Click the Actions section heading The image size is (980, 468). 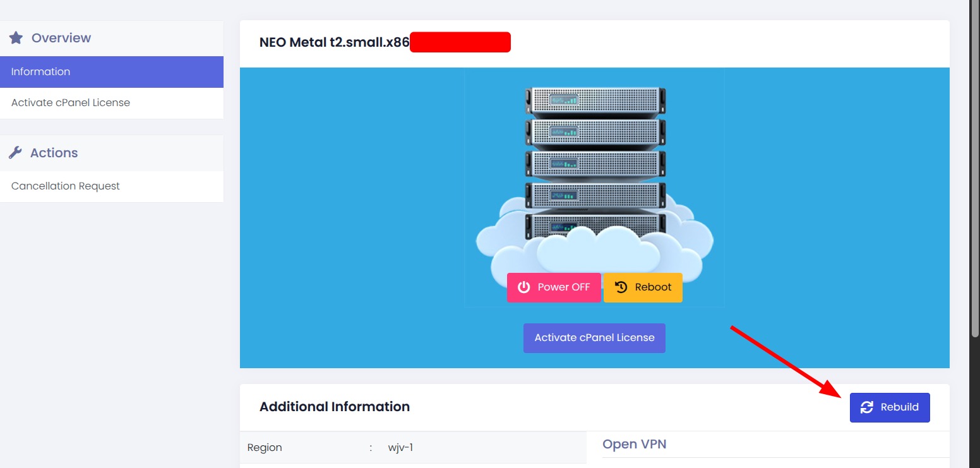[x=54, y=153]
